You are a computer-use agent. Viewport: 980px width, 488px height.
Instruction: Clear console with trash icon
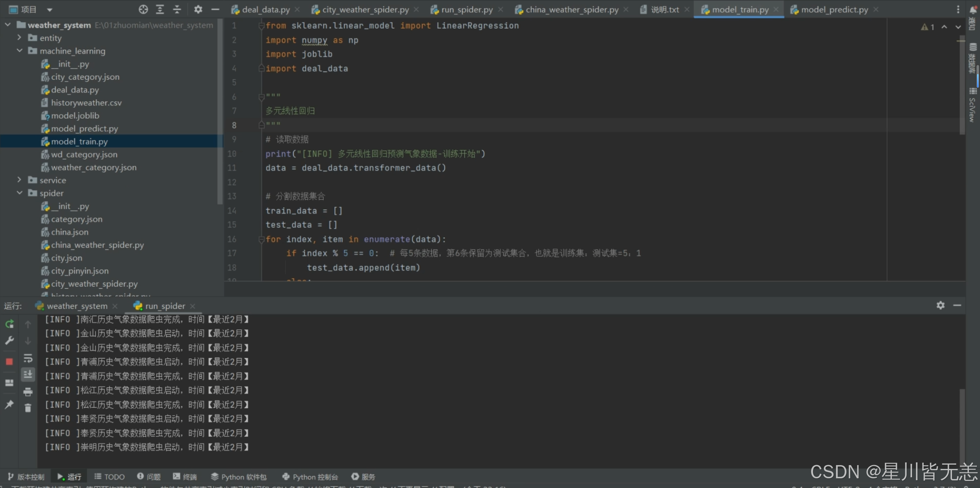pyautogui.click(x=28, y=408)
